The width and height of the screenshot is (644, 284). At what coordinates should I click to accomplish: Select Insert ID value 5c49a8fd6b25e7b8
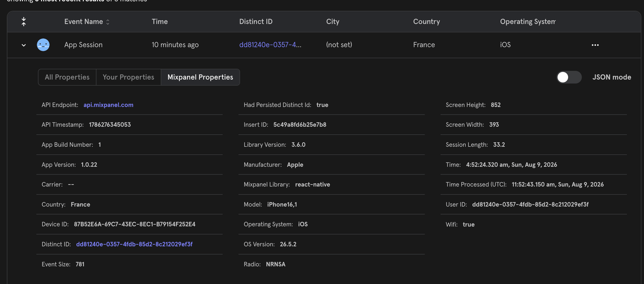(300, 125)
